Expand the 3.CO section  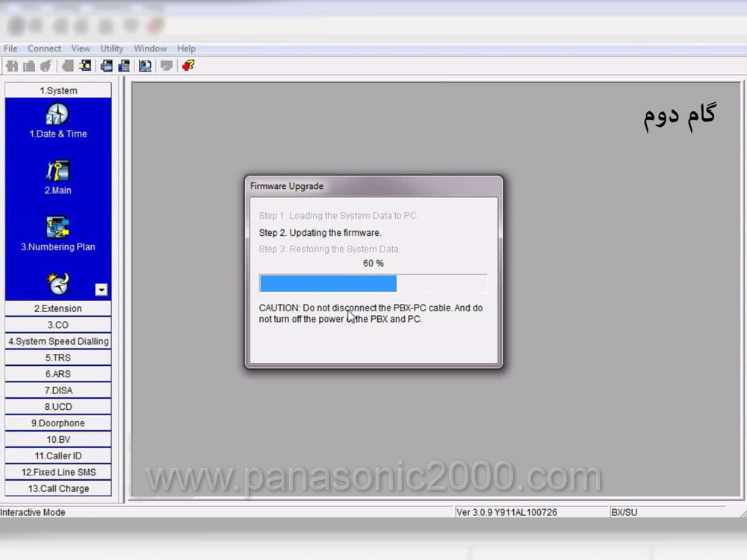point(58,325)
